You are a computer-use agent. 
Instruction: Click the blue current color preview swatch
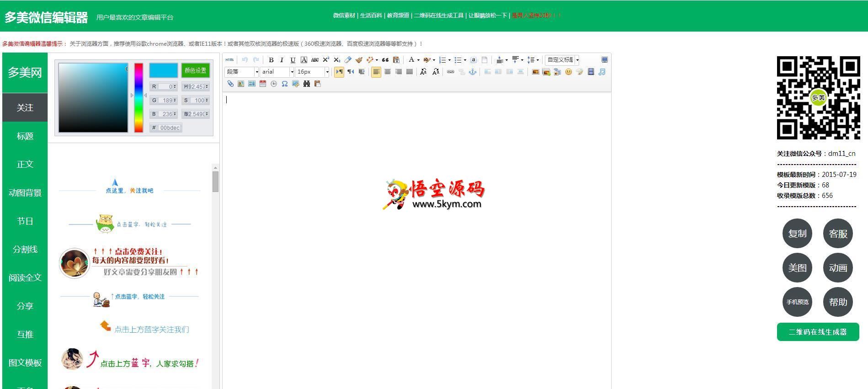(x=164, y=70)
